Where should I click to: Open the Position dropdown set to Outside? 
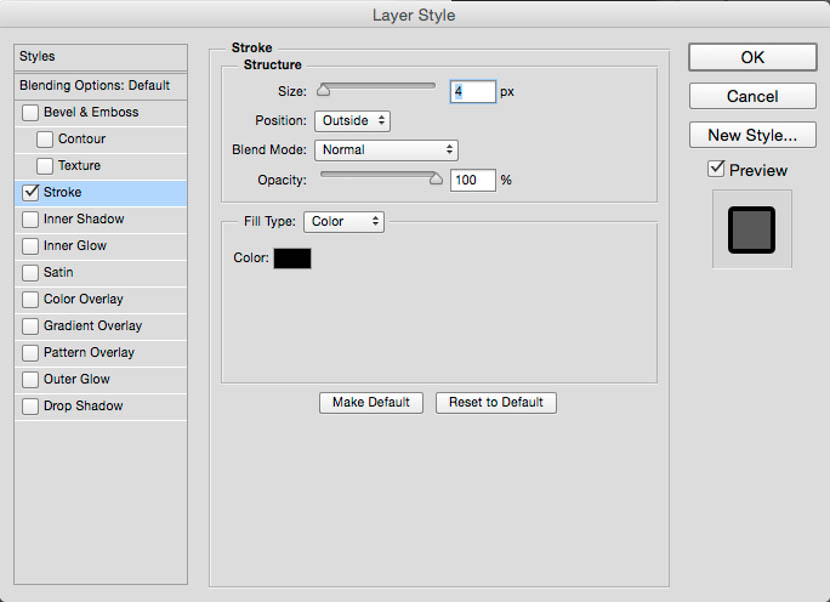(352, 121)
